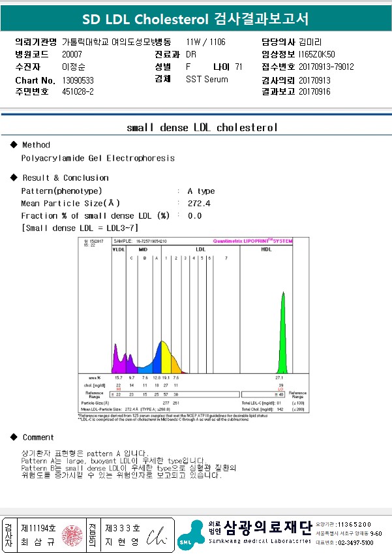This screenshot has height=560, width=392.
Task: Click small dense fraction value 0.0
Action: (194, 216)
